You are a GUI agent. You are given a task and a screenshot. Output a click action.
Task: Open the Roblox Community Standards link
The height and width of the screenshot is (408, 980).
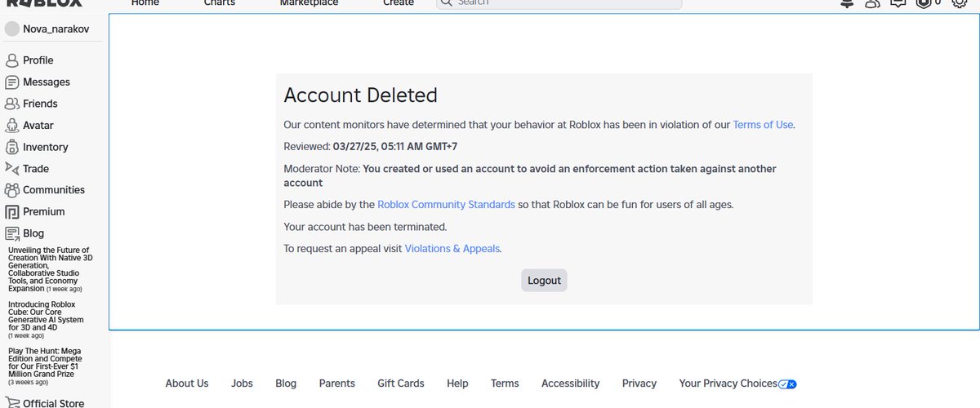click(446, 205)
